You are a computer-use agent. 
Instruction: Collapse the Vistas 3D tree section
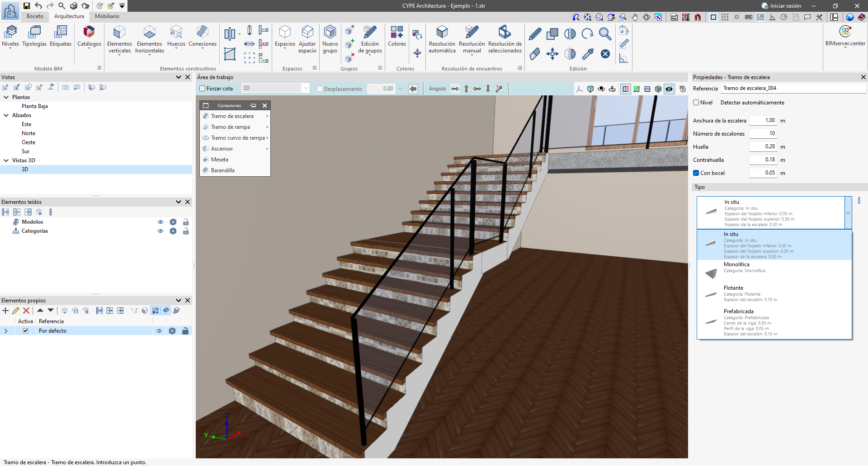click(x=6, y=160)
